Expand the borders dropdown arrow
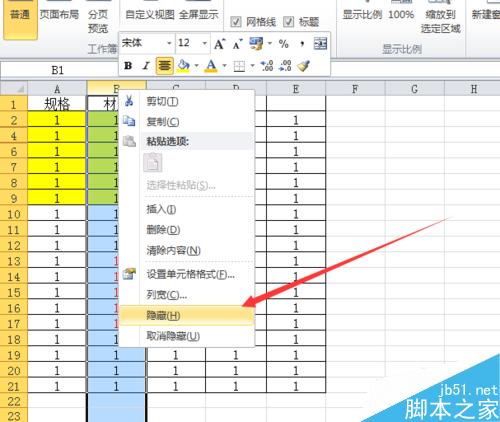Image resolution: width=500 pixels, height=422 pixels. [252, 65]
